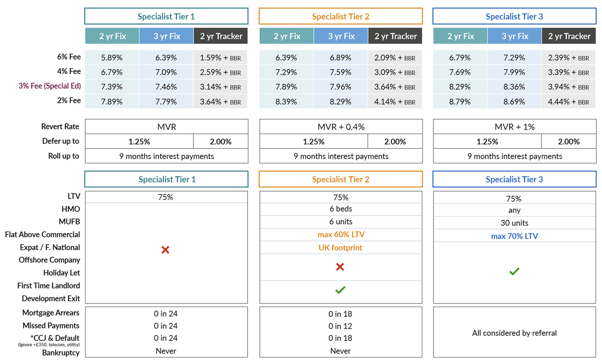Open the 2 yr Tracker tab under Tier 3

coord(569,36)
